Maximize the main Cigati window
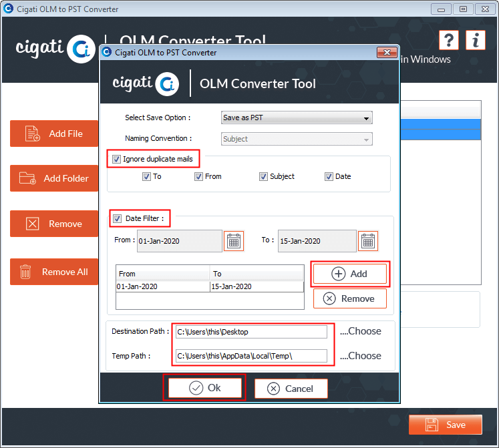The image size is (499, 448). coord(463,9)
